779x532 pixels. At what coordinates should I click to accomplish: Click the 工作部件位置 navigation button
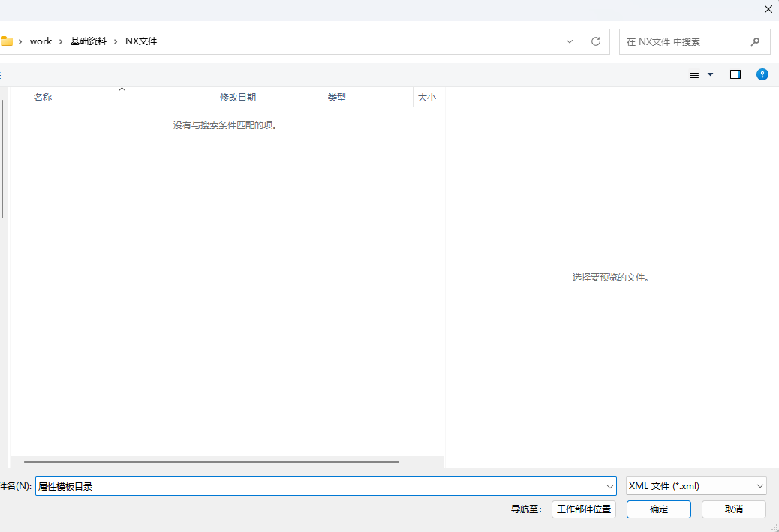[583, 509]
